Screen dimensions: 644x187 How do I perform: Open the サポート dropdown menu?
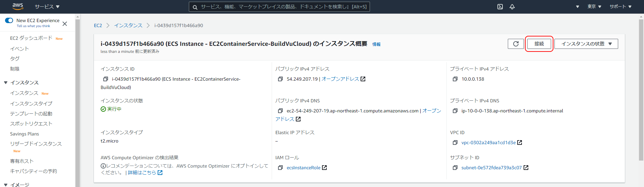coord(621,7)
